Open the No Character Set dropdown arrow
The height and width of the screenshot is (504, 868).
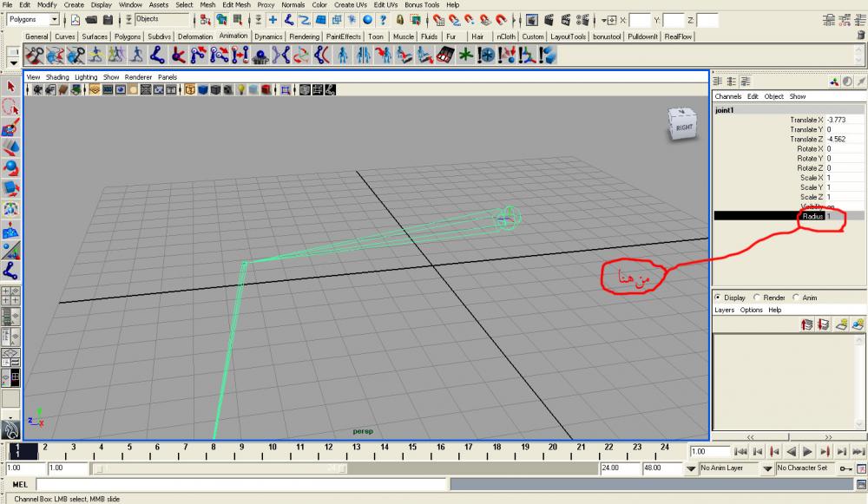[x=767, y=468]
